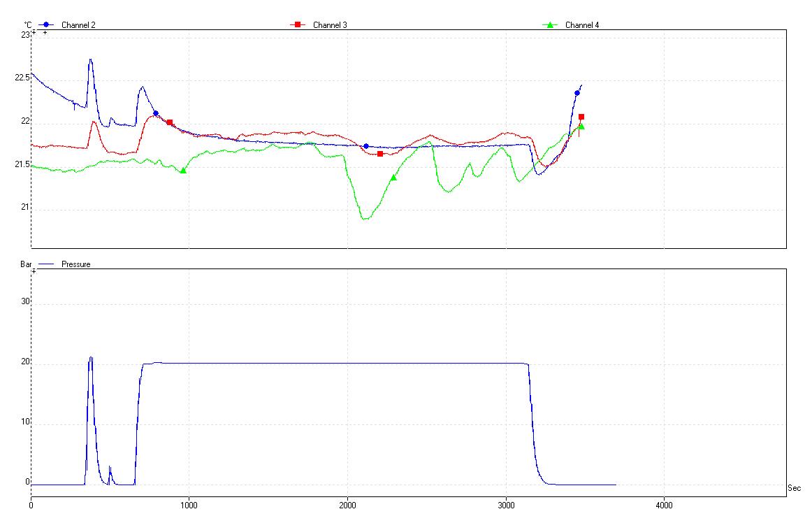This screenshot has width=812, height=516.
Task: Select the last red square marker at curve end
Action: 581,117
